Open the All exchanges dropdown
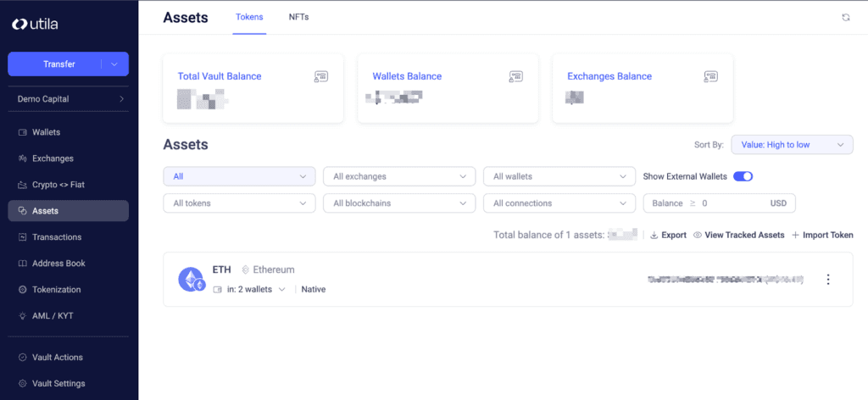The image size is (868, 400). [x=399, y=176]
